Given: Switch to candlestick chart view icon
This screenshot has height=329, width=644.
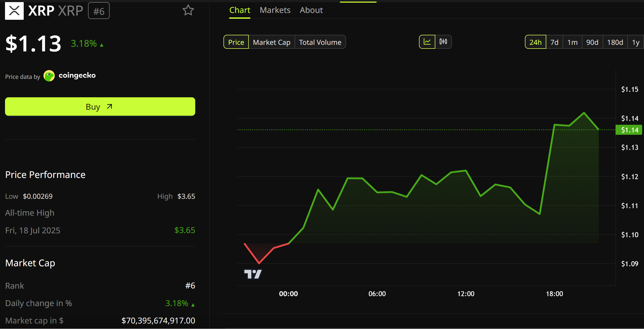Looking at the screenshot, I should click(443, 42).
